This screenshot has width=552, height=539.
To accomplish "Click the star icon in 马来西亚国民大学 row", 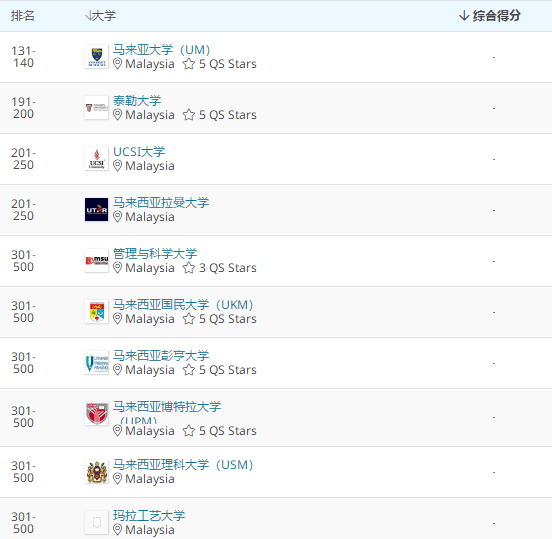I will click(189, 319).
